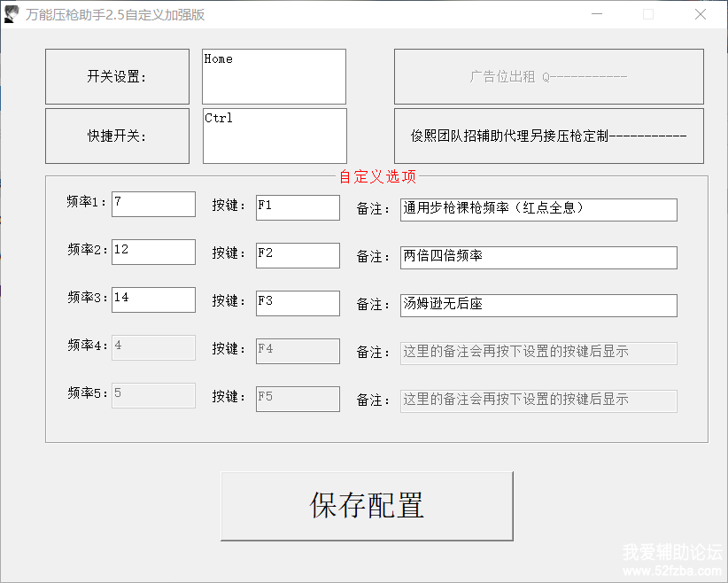Click the 频率4 label
This screenshot has width=728, height=583.
(x=88, y=346)
